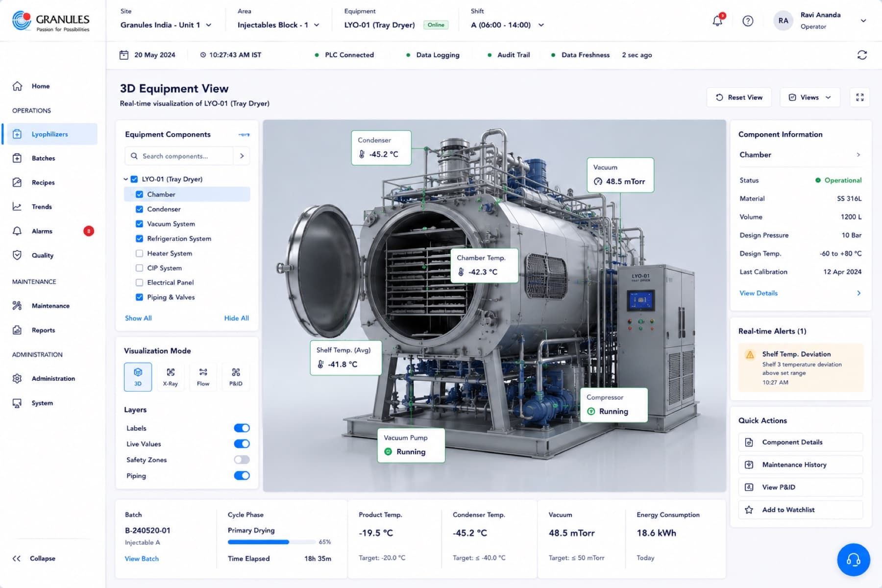Open the Views dropdown
The width and height of the screenshot is (882, 588).
point(810,98)
